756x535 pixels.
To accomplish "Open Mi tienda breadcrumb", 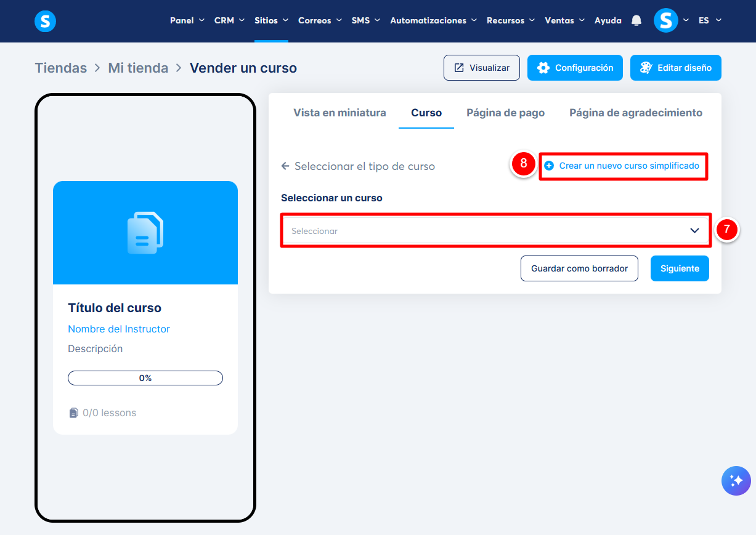I will [x=138, y=68].
